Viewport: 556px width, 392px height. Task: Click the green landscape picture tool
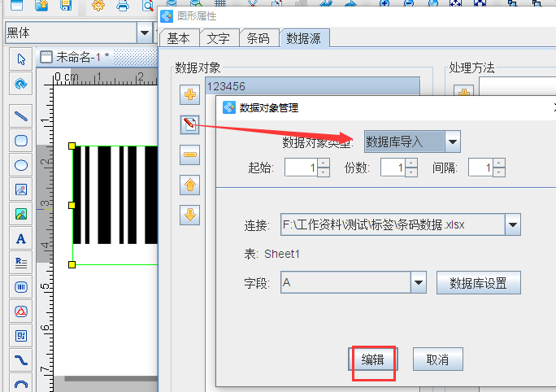[x=21, y=214]
